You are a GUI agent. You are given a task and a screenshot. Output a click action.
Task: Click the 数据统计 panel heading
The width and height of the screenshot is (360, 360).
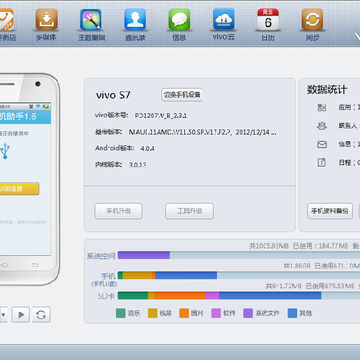coord(327,90)
